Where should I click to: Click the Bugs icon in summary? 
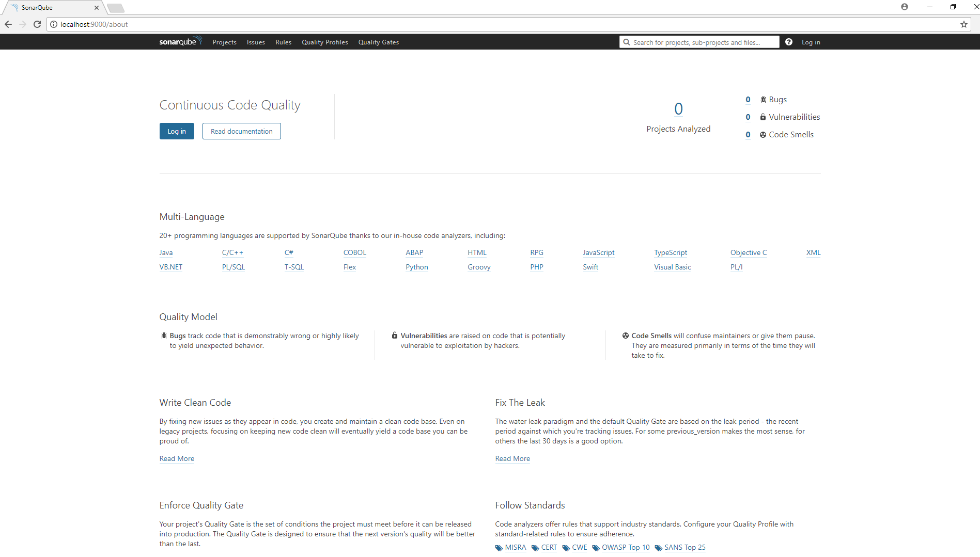pyautogui.click(x=763, y=100)
